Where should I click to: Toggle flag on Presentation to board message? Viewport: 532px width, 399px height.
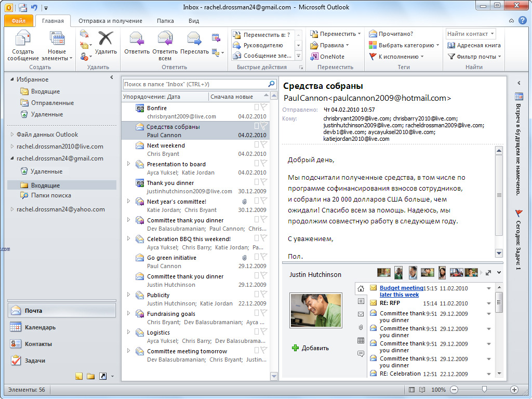click(263, 163)
